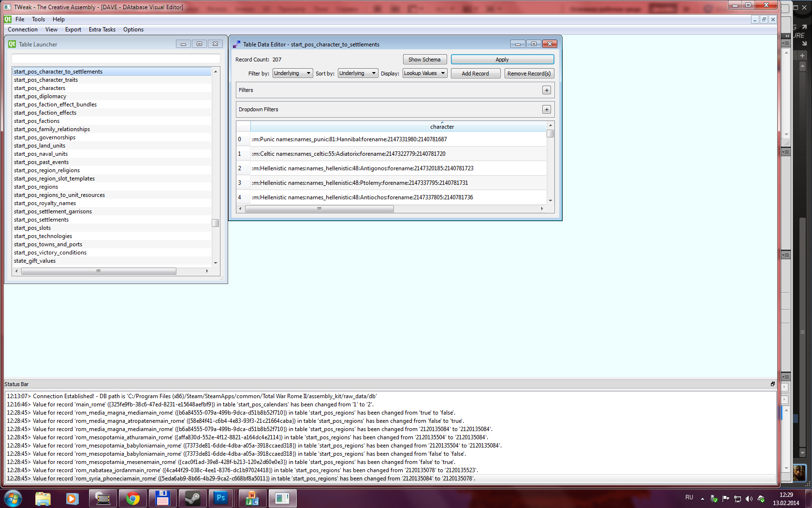Select start_pos_characters table
Screen dimensions: 812x508
point(112,88)
